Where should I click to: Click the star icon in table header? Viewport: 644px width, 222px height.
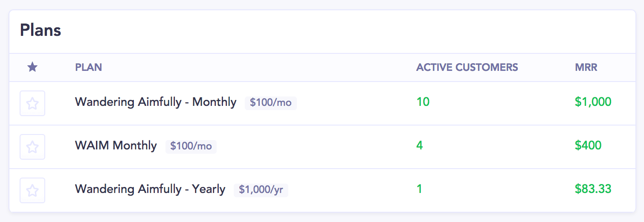coord(32,67)
